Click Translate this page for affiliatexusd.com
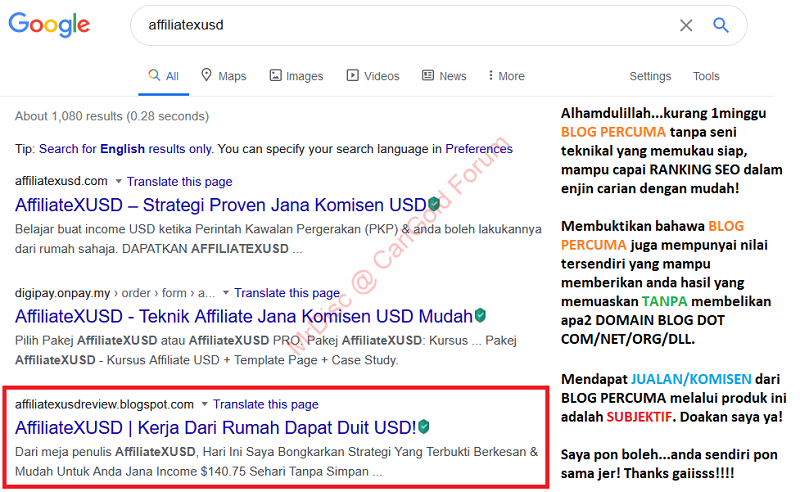This screenshot has height=492, width=800. (x=180, y=182)
